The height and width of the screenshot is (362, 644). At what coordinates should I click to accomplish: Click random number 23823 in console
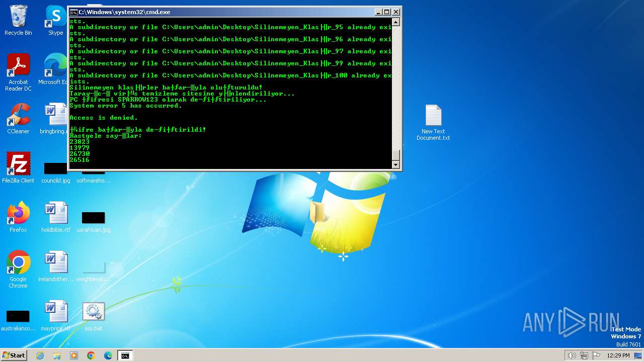pos(79,142)
